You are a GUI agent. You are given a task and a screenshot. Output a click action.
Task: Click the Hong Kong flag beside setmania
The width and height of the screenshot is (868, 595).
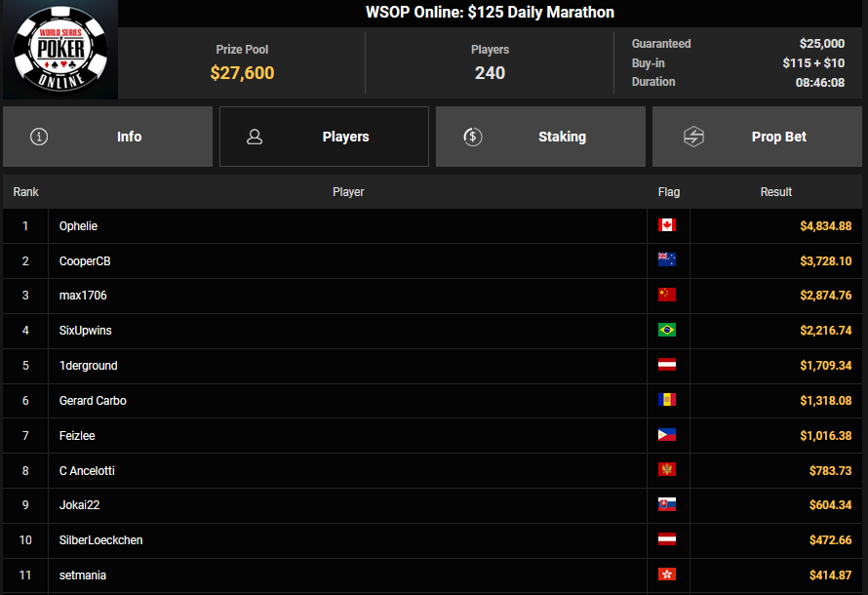coord(667,575)
